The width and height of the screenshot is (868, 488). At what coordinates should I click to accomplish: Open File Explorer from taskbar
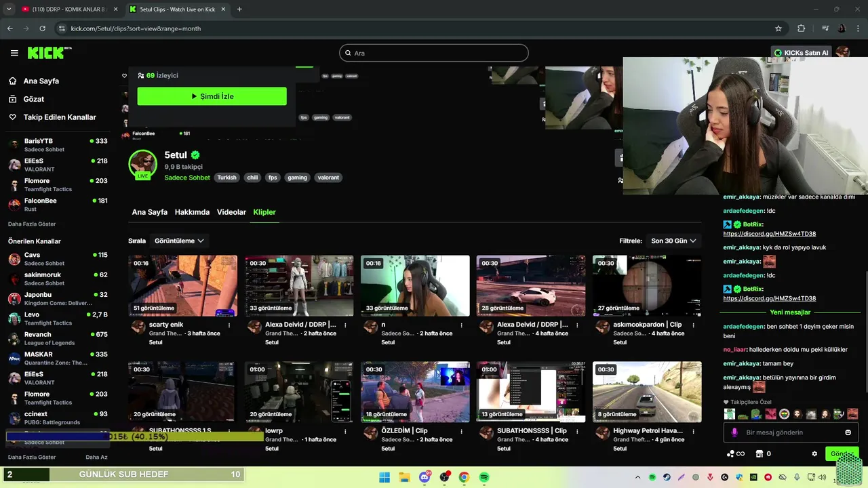[404, 477]
